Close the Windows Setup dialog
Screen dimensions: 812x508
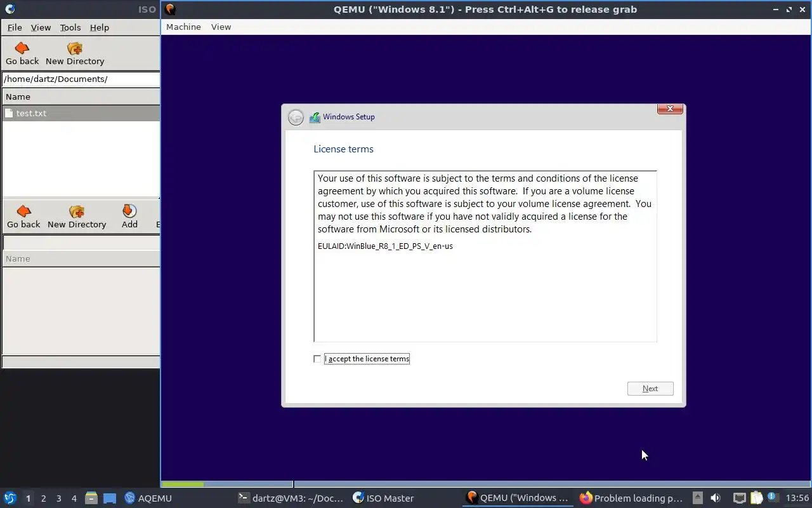pos(670,109)
